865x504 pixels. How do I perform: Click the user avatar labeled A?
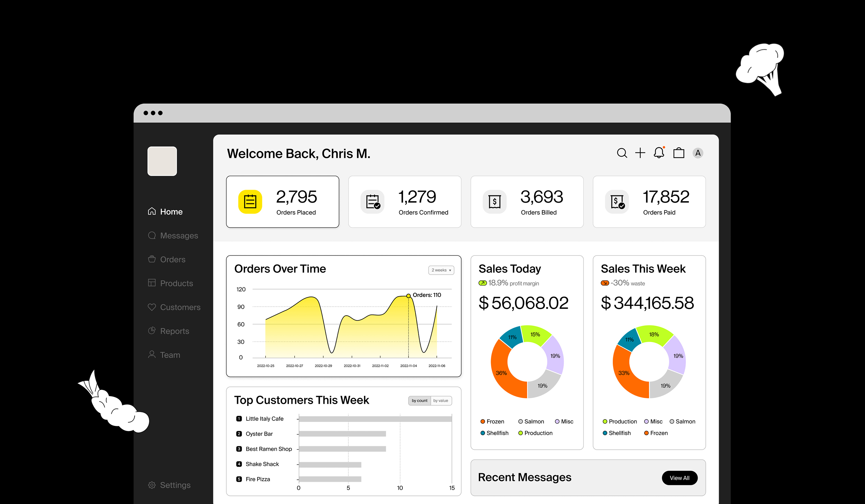(698, 153)
